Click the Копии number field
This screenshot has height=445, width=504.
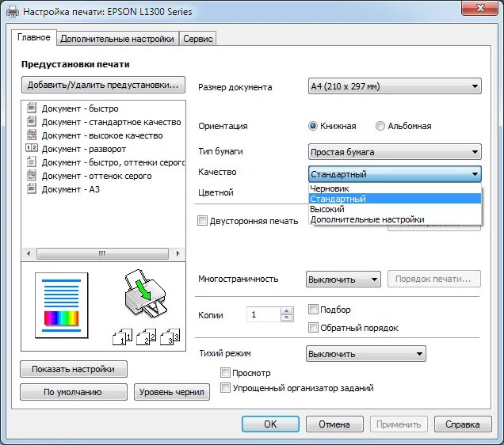[264, 314]
